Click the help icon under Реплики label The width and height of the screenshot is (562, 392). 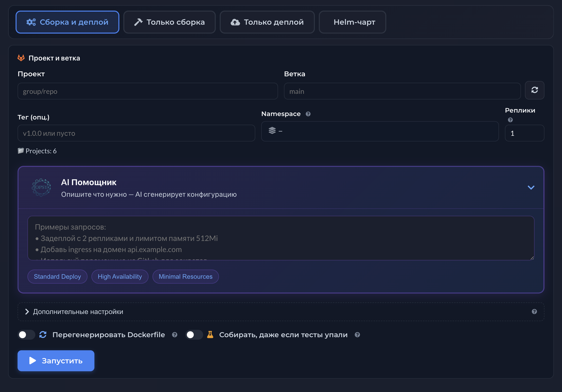pyautogui.click(x=510, y=120)
